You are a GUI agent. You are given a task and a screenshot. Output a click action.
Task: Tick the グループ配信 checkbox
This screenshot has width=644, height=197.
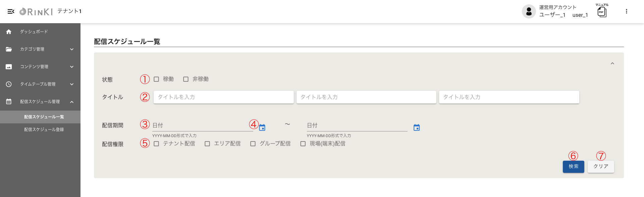tap(253, 144)
